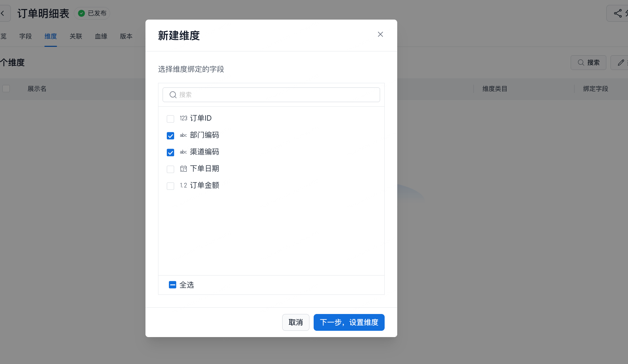Image resolution: width=628 pixels, height=364 pixels.
Task: Click the 123 type icon beside 订单ID
Action: pyautogui.click(x=184, y=119)
